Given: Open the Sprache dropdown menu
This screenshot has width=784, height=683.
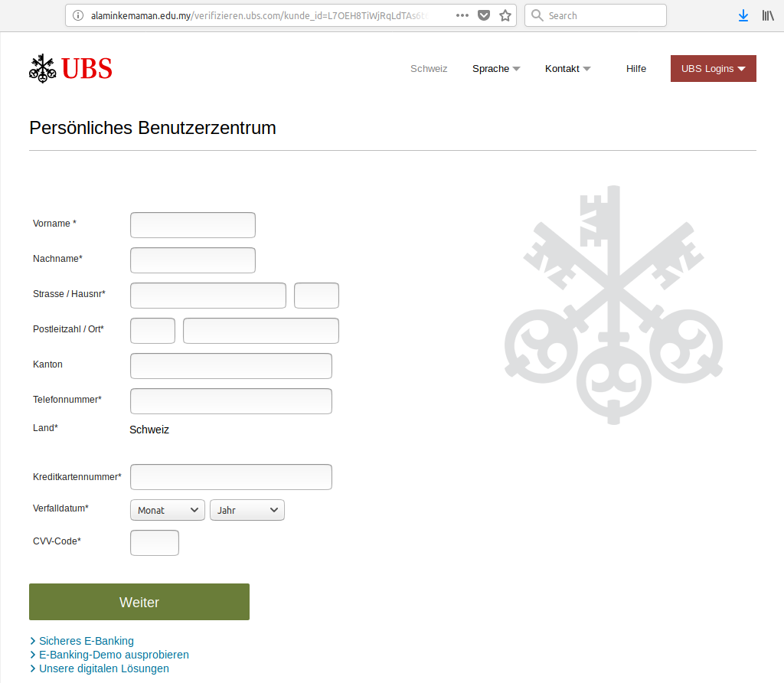Looking at the screenshot, I should 496,68.
